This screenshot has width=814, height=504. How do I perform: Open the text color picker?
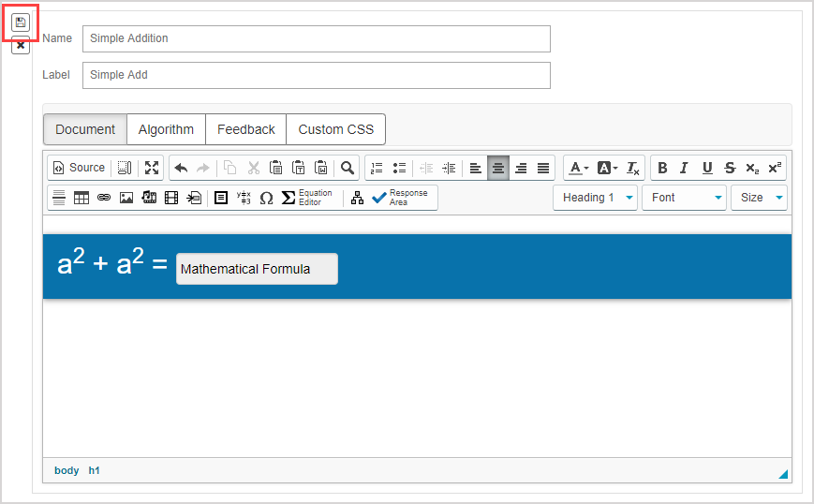tap(578, 168)
